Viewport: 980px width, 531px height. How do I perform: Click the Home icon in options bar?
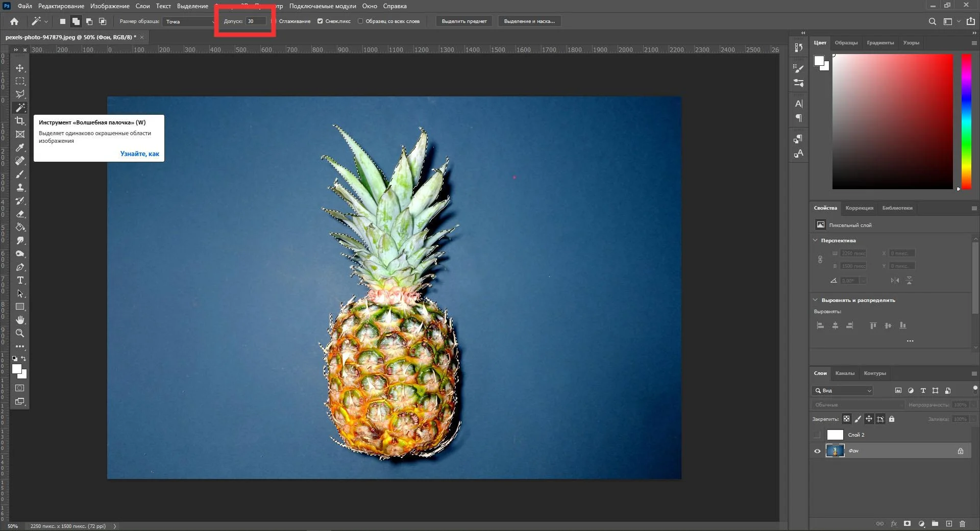[x=14, y=21]
